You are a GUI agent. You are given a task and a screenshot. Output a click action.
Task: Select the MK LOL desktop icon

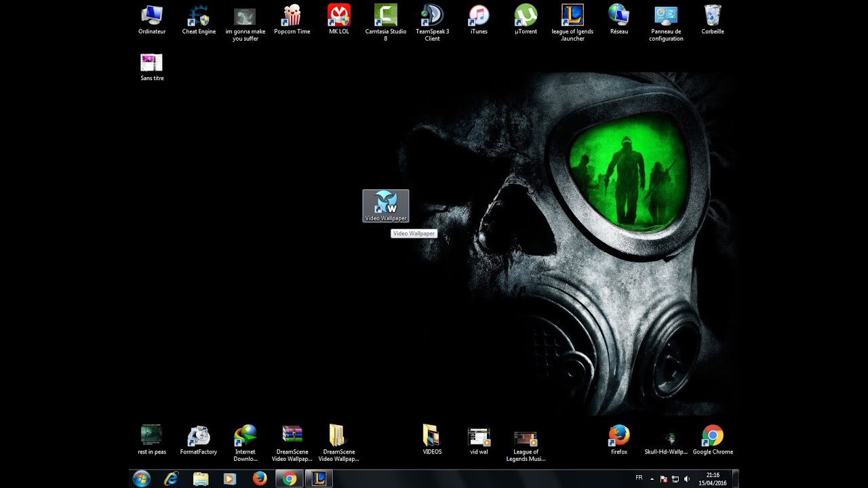tap(339, 20)
